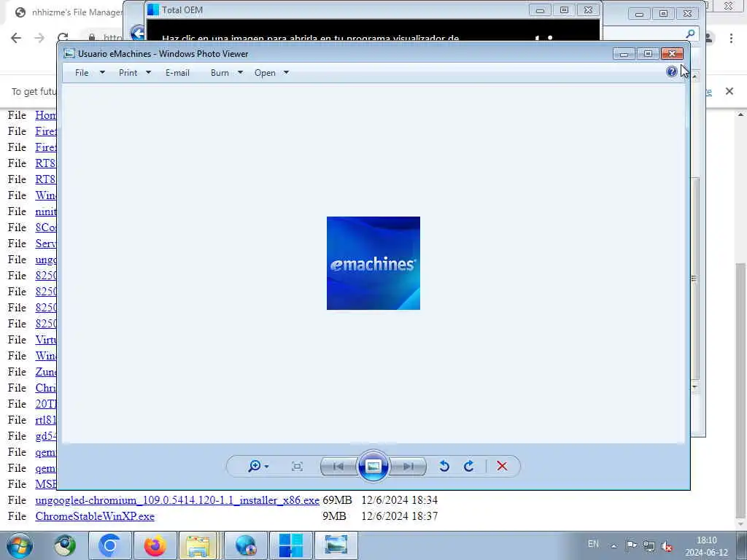Click the taskbar clock 18:10
This screenshot has width=747, height=560.
click(x=706, y=540)
